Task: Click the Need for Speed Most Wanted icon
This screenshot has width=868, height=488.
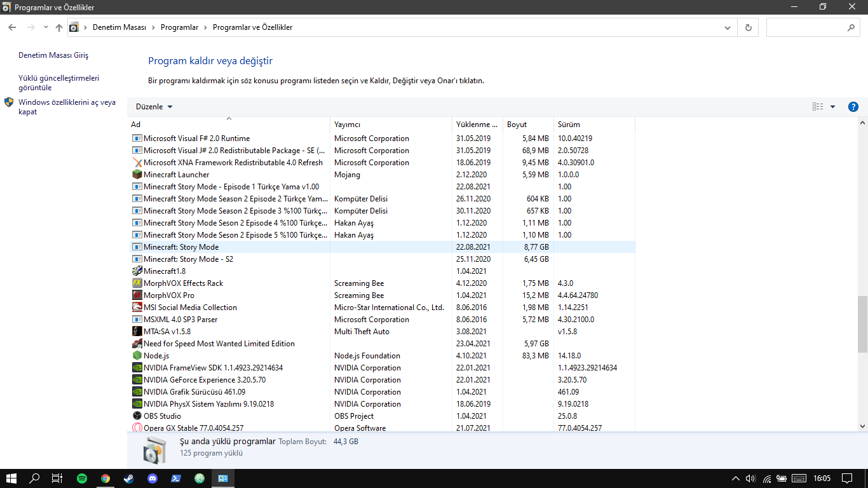Action: 137,344
